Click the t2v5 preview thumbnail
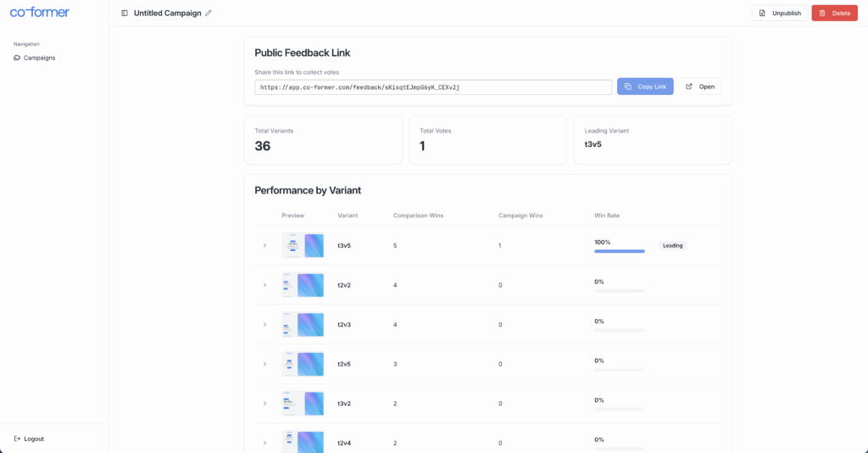868x453 pixels. 303,364
